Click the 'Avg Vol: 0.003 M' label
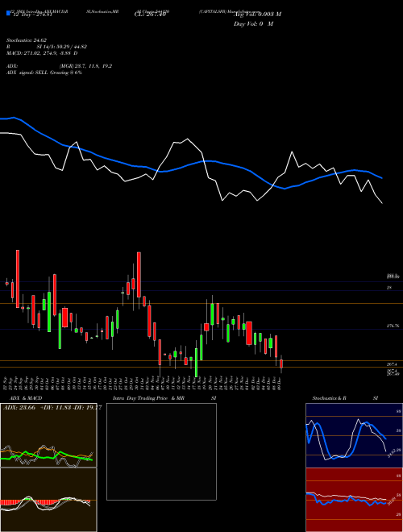 [x=257, y=14]
